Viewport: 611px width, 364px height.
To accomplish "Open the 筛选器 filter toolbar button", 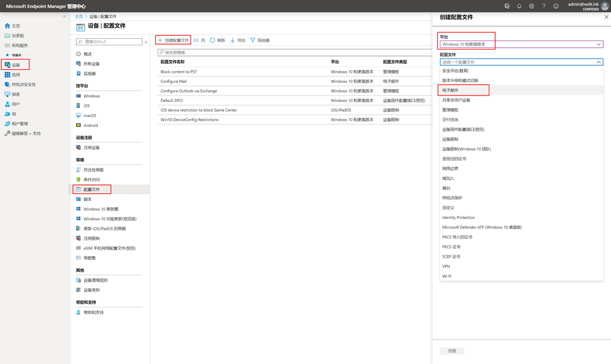I will 260,40.
